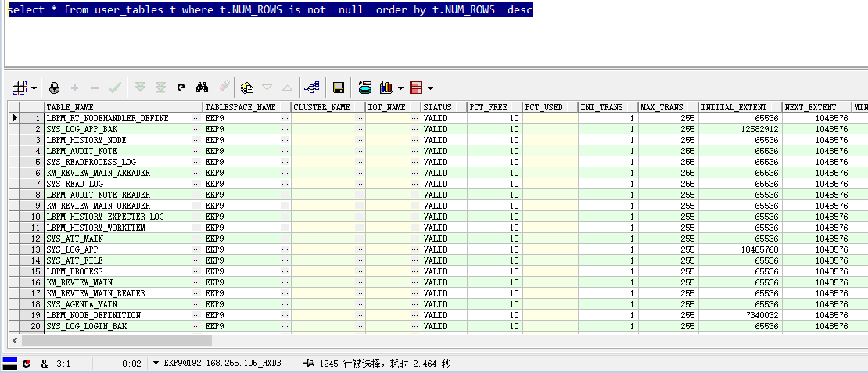Click the refresh arrow in grid toolbar

pos(181,88)
